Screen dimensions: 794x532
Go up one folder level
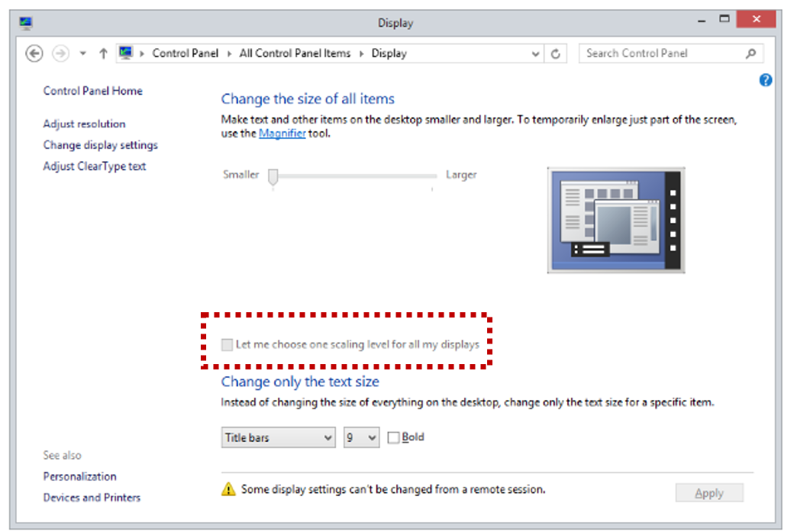coord(103,53)
